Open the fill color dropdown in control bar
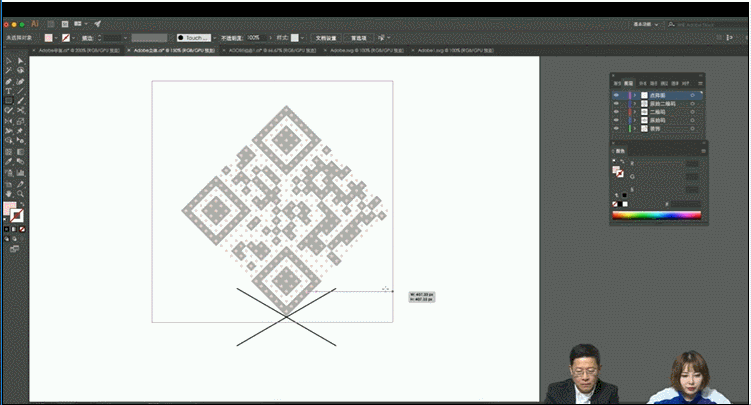Image resolution: width=751 pixels, height=405 pixels. click(56, 38)
